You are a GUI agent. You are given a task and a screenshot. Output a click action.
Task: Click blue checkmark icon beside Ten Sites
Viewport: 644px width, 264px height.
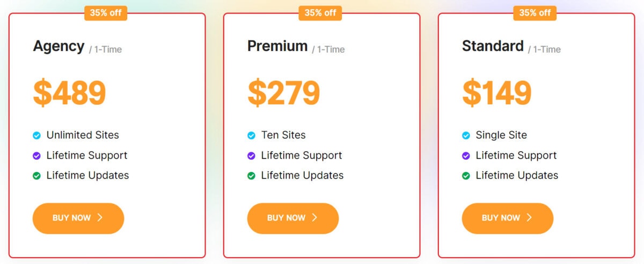click(x=251, y=135)
